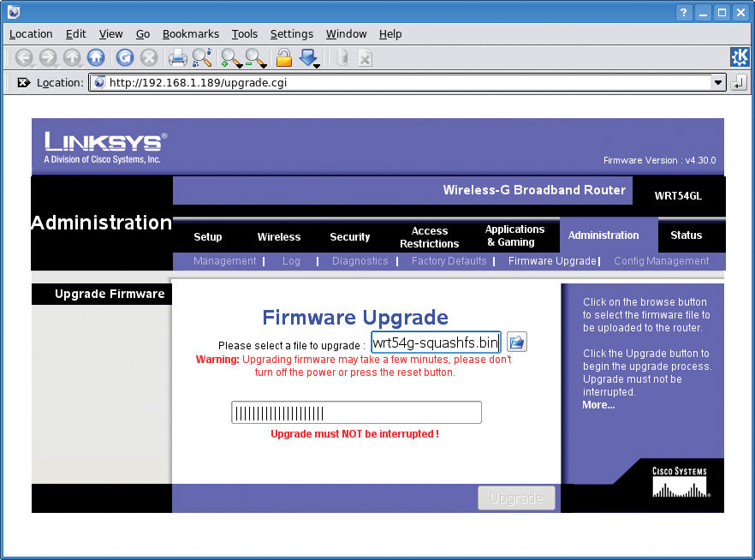755x560 pixels.
Task: Click the question mark help button in the title bar
Action: tap(683, 13)
